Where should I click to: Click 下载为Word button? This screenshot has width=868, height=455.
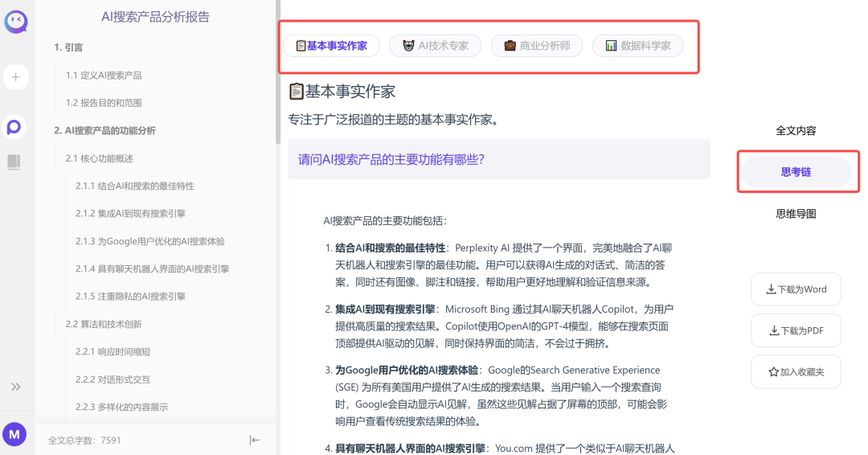tap(796, 289)
